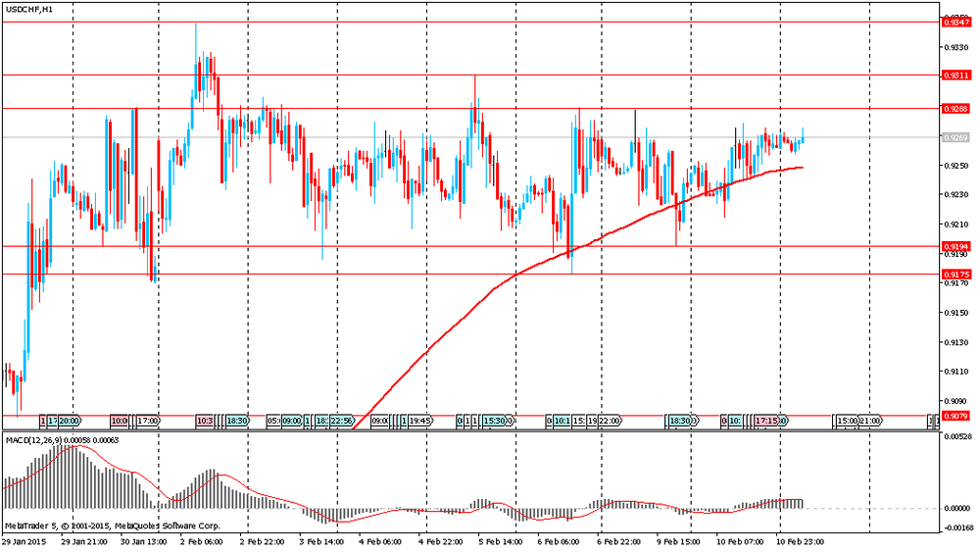
Task: Click the 0.9311 horizontal line price tag
Action: click(956, 75)
